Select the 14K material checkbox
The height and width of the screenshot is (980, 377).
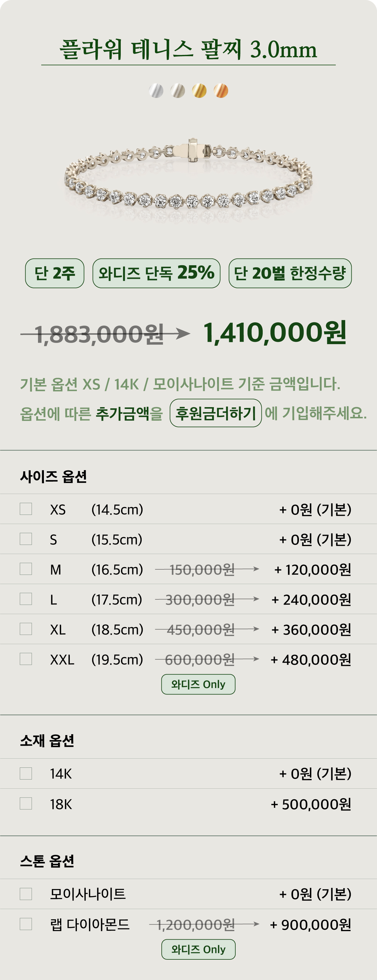click(26, 773)
